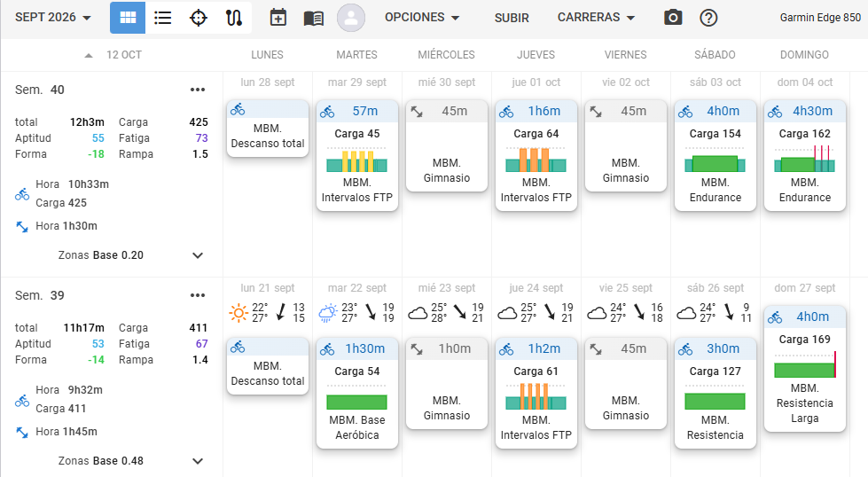Open lun 21 sept Descanso total card
Image resolution: width=868 pixels, height=477 pixels.
268,366
